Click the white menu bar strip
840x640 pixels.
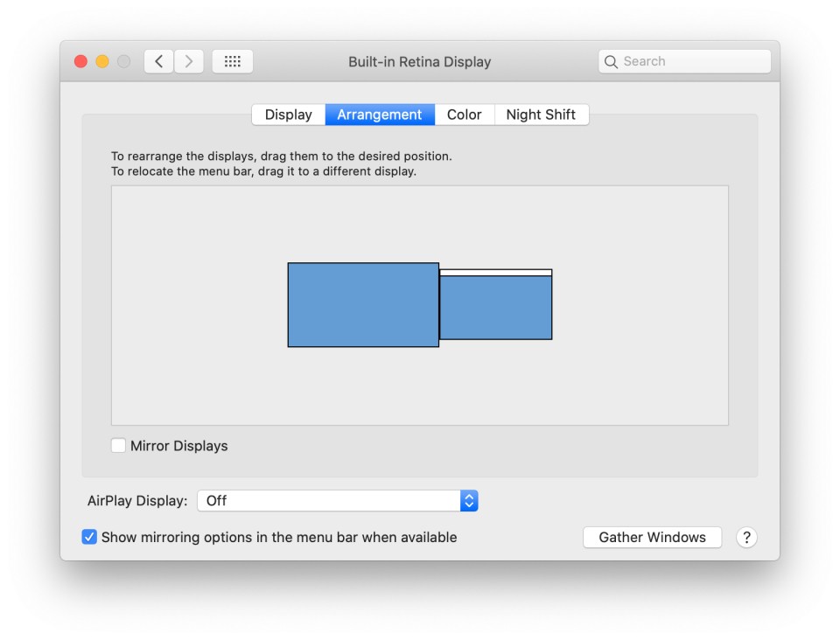tap(495, 273)
